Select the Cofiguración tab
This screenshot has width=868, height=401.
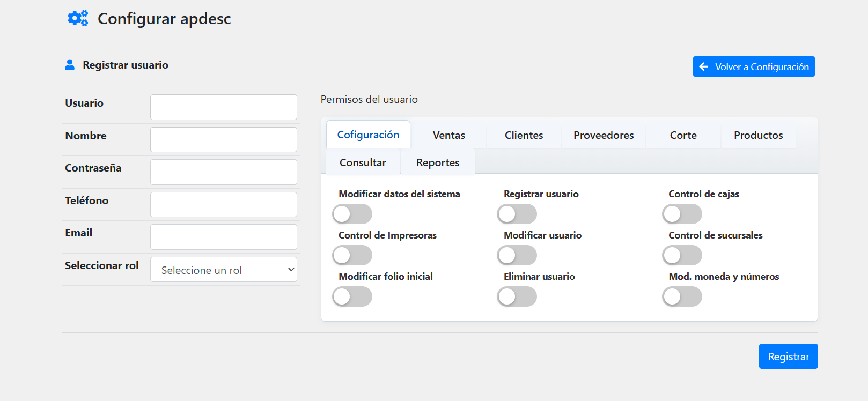pos(368,135)
